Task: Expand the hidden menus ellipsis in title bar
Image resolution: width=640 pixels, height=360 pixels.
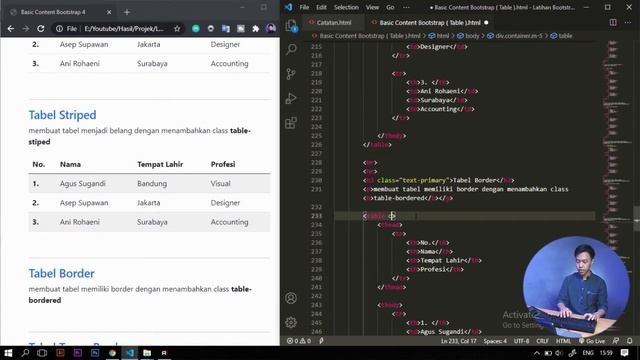Action: point(406,7)
